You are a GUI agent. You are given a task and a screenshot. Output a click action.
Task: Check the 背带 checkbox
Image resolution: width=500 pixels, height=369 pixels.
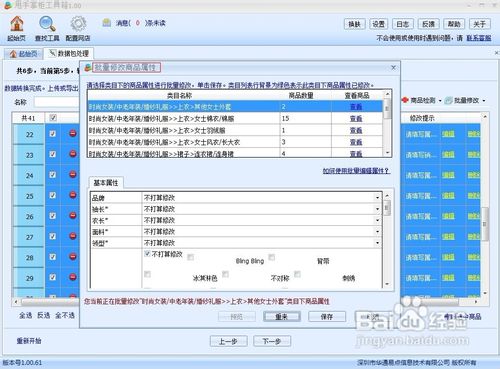[x=272, y=257]
